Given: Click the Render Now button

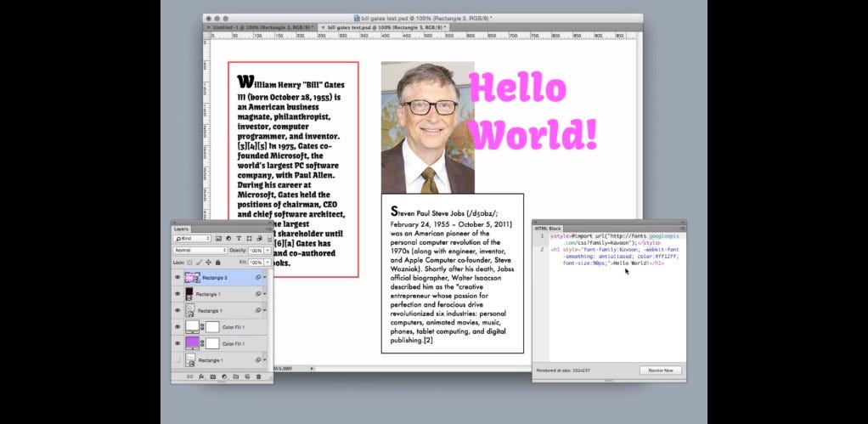Looking at the screenshot, I should [661, 370].
